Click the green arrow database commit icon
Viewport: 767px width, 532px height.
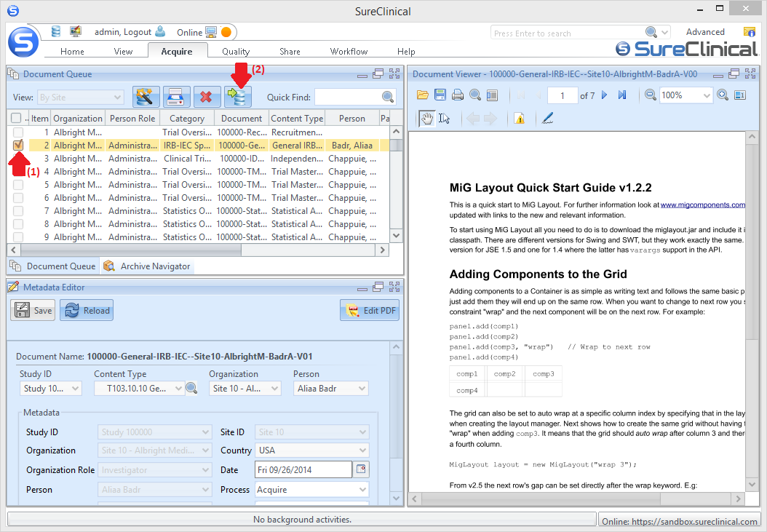(238, 97)
